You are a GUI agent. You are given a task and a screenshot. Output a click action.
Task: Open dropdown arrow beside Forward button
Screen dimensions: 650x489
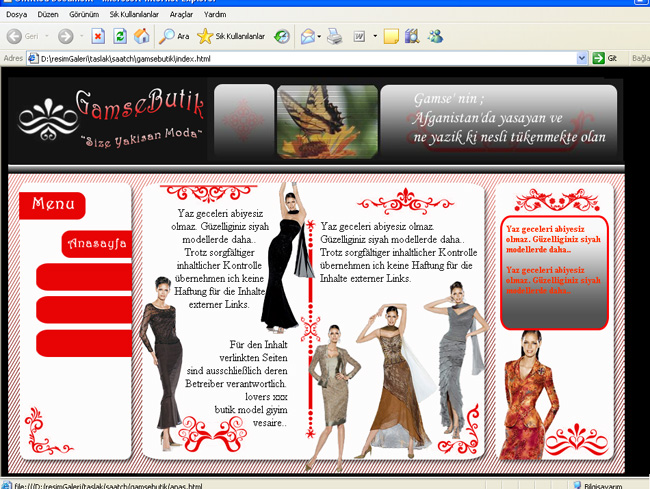pyautogui.click(x=82, y=36)
